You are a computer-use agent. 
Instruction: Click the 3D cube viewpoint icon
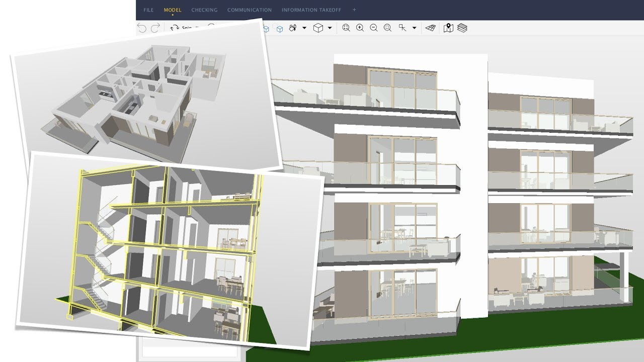click(x=318, y=28)
